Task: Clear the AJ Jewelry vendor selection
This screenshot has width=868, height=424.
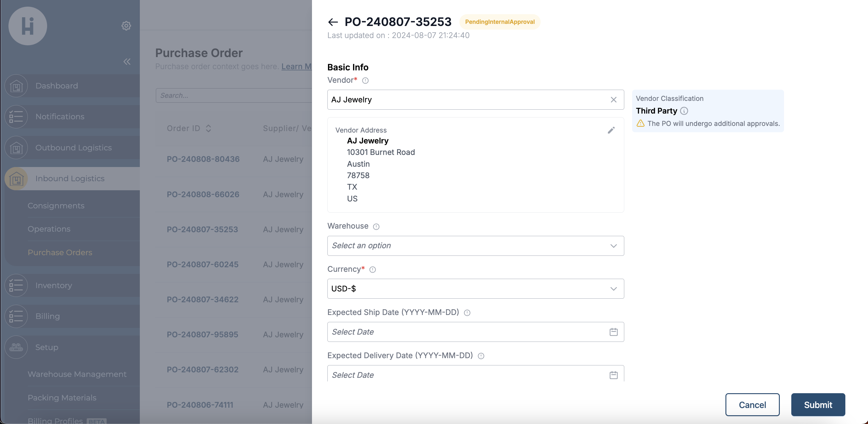Action: coord(613,100)
